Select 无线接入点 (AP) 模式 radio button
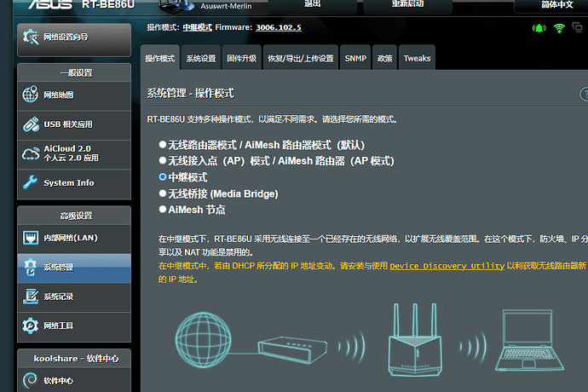 coord(163,160)
